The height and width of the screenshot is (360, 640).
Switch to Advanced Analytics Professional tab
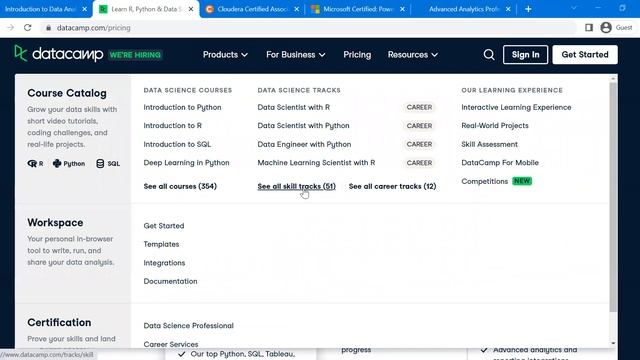tap(464, 9)
